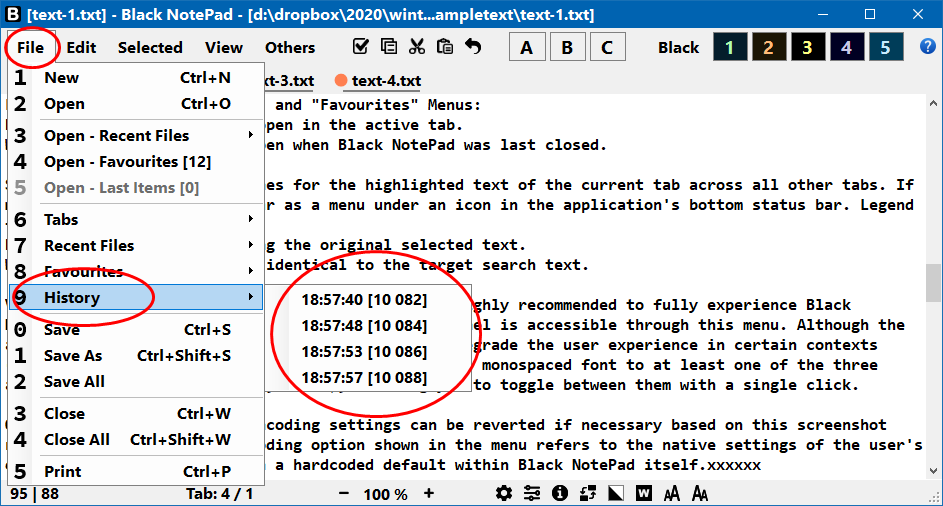Expand the Open - Recent Files submenu
Viewport: 943px width, 506px height.
pyautogui.click(x=137, y=135)
